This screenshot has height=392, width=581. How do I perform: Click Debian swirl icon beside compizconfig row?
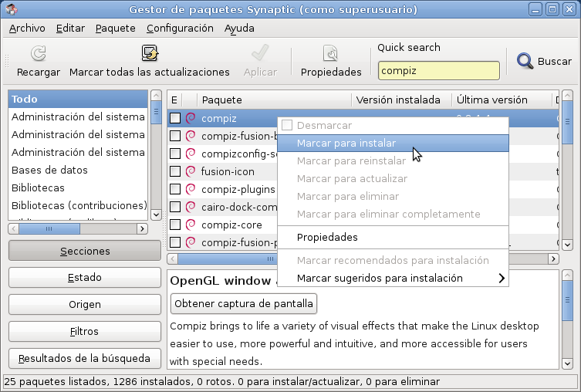[191, 154]
